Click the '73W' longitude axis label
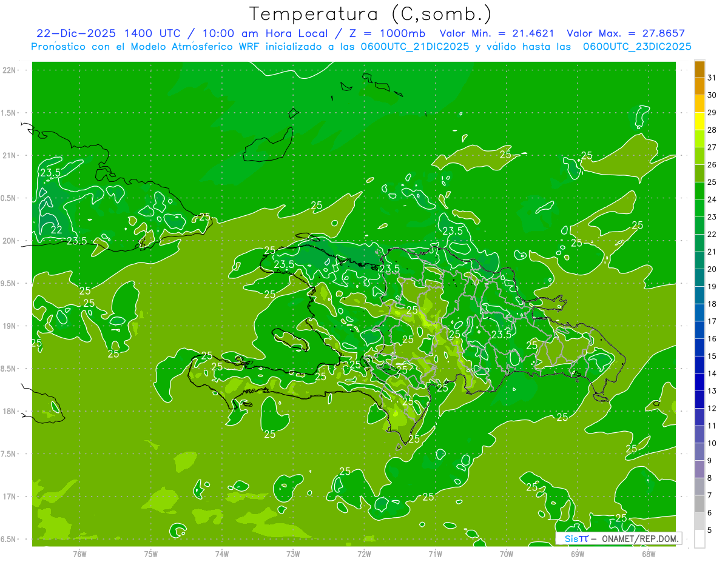728x562 pixels. click(x=293, y=554)
